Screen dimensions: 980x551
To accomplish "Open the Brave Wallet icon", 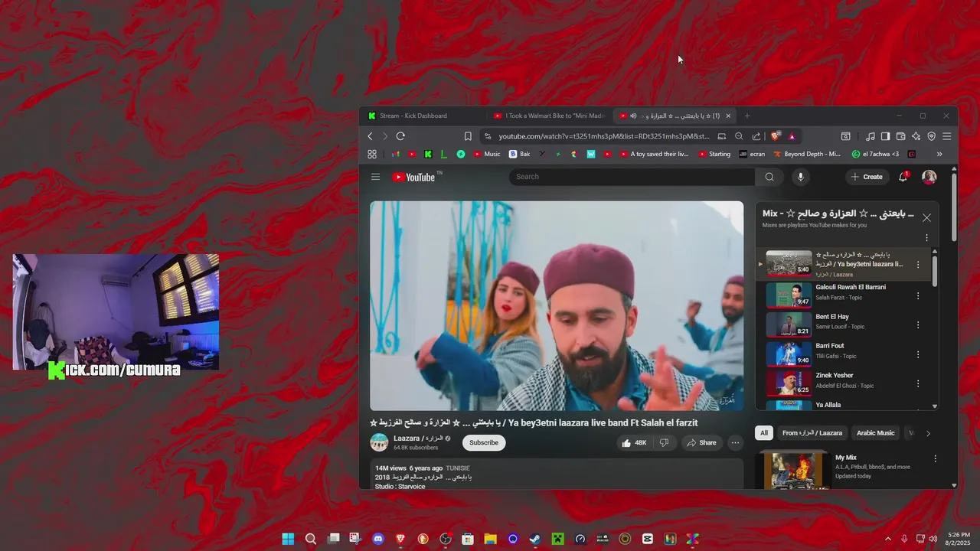I will coord(900,136).
